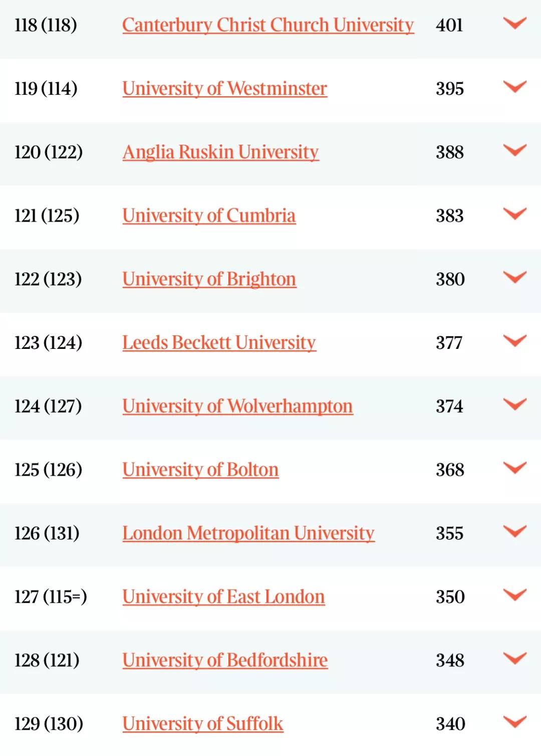
Task: Click the University of Bolton link
Action: (200, 470)
